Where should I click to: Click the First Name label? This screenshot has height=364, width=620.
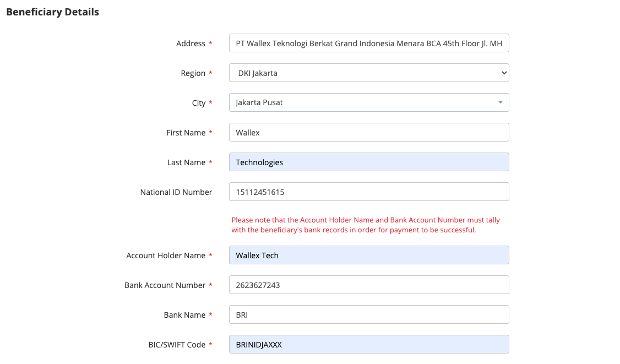[x=186, y=133]
